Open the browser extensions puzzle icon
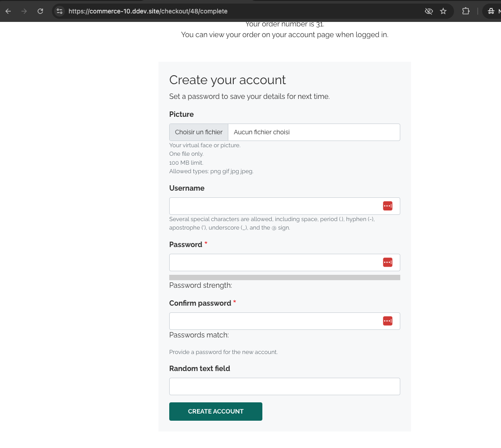 (466, 11)
